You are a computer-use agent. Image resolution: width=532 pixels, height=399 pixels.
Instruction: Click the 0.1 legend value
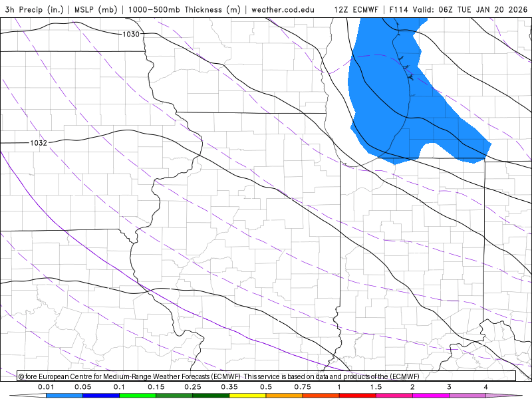[120, 387]
